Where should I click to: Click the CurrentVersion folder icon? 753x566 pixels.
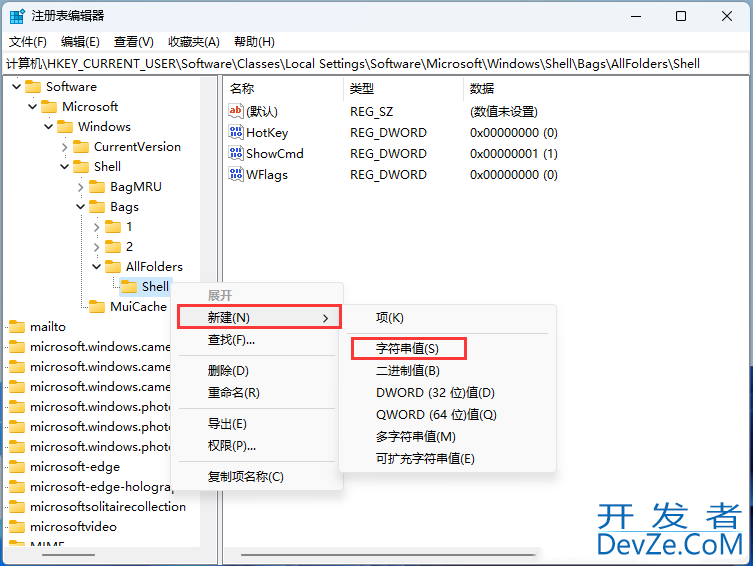(x=81, y=147)
